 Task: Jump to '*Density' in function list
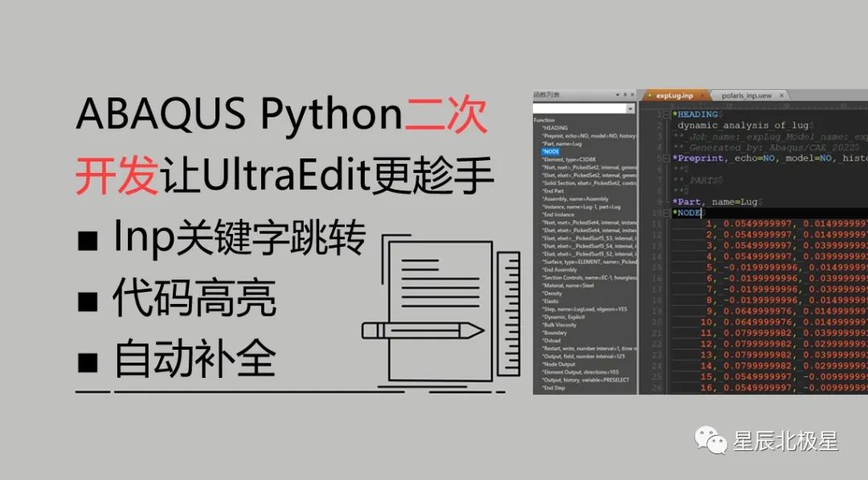pyautogui.click(x=552, y=293)
